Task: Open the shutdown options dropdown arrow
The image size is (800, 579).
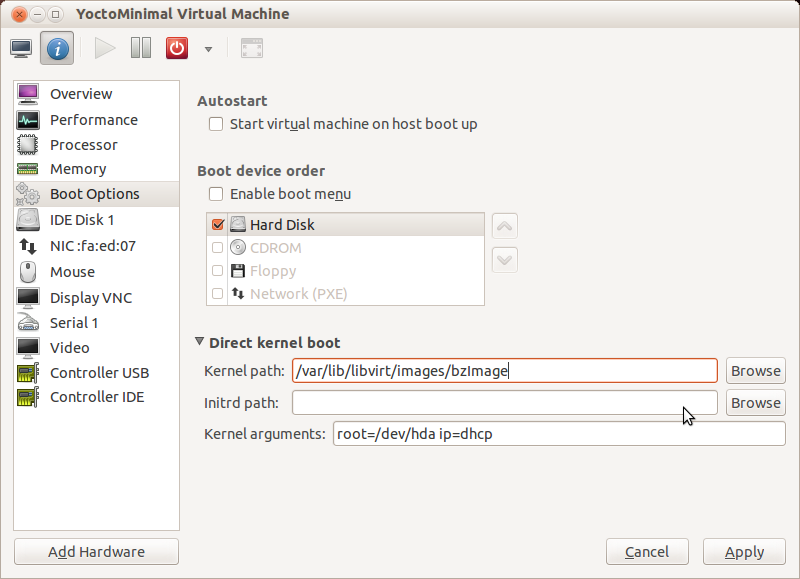Action: [x=208, y=49]
